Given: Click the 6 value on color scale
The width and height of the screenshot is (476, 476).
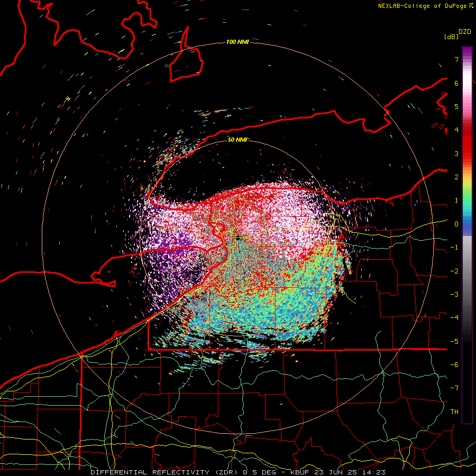Looking at the screenshot, I should [456, 83].
